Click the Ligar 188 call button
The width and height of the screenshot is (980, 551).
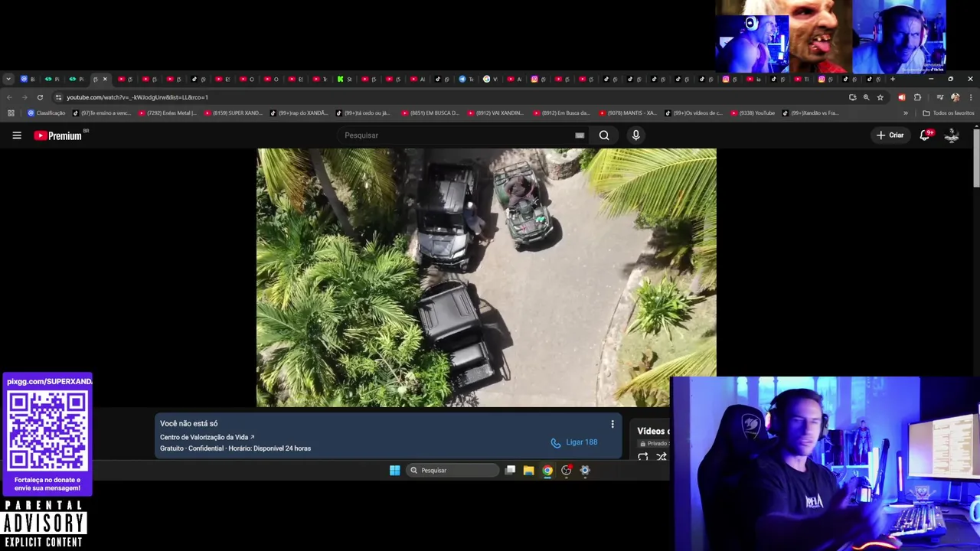pyautogui.click(x=574, y=442)
